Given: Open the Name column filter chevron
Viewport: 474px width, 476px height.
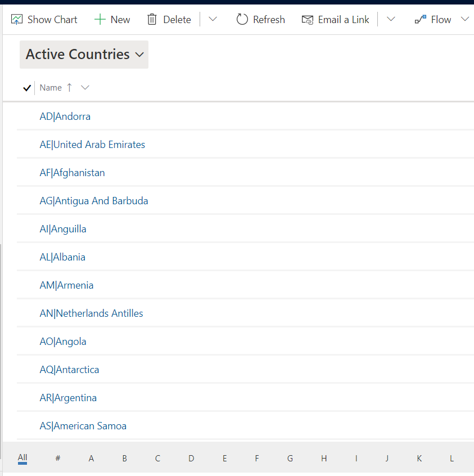Looking at the screenshot, I should tap(85, 87).
